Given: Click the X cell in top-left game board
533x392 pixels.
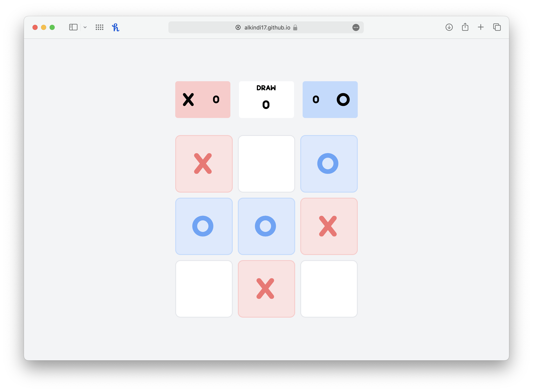Looking at the screenshot, I should (x=203, y=163).
